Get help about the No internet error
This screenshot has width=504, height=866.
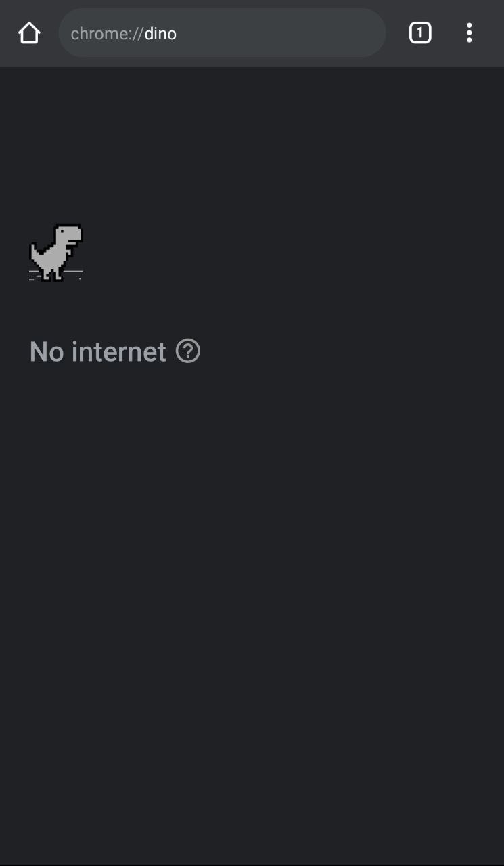click(x=188, y=351)
